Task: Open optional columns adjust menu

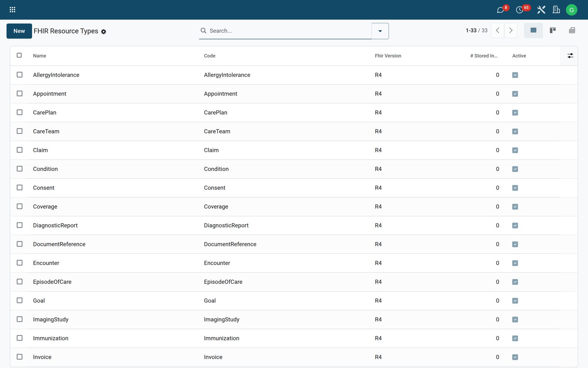Action: pyautogui.click(x=570, y=56)
